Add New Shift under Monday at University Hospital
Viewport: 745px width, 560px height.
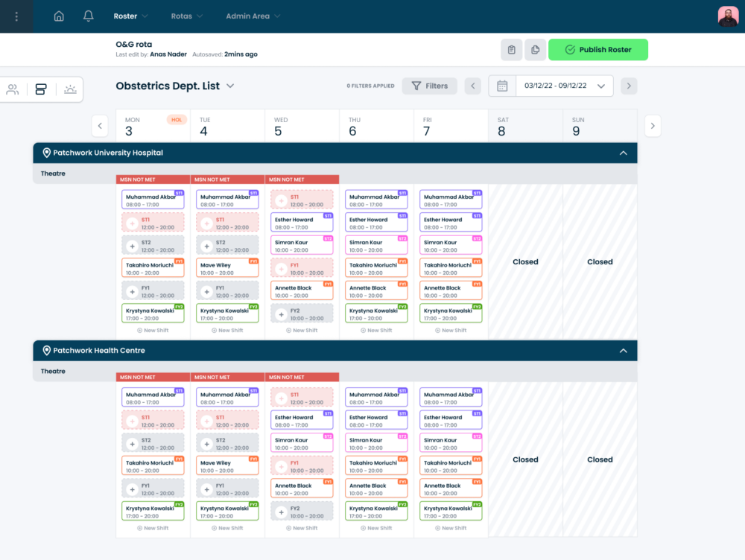click(x=153, y=330)
